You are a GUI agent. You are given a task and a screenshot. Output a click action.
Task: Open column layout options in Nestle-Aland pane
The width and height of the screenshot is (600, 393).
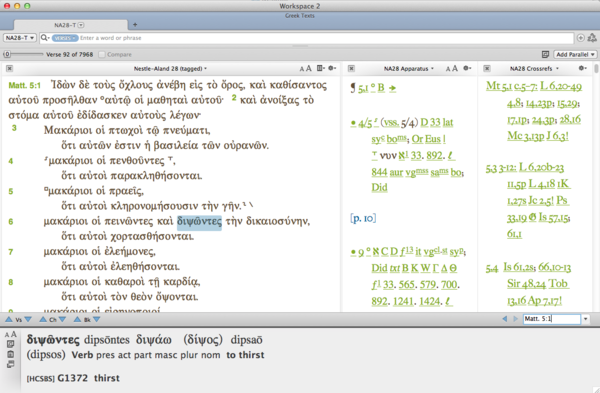click(321, 68)
